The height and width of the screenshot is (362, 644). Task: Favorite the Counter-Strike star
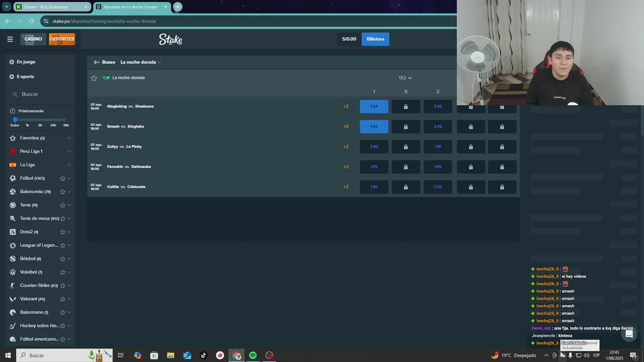click(x=63, y=286)
